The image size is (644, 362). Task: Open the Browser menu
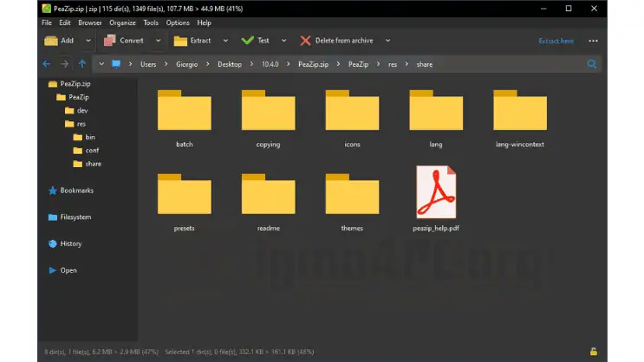(90, 23)
